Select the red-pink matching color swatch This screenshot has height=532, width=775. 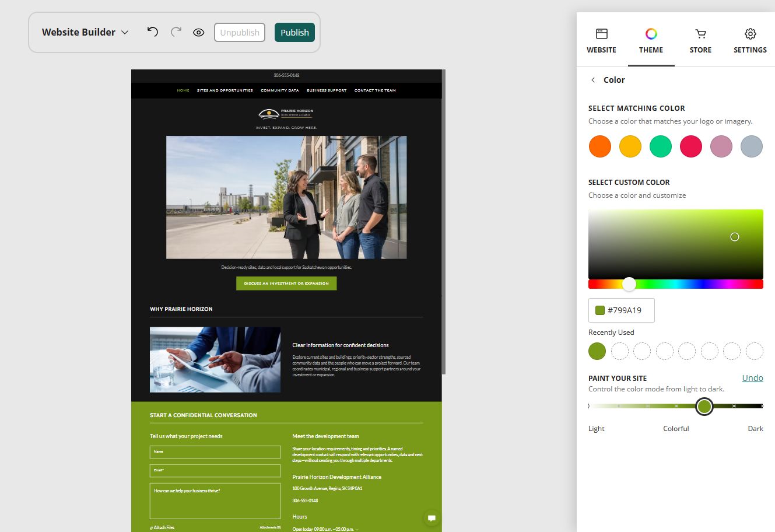coord(690,146)
